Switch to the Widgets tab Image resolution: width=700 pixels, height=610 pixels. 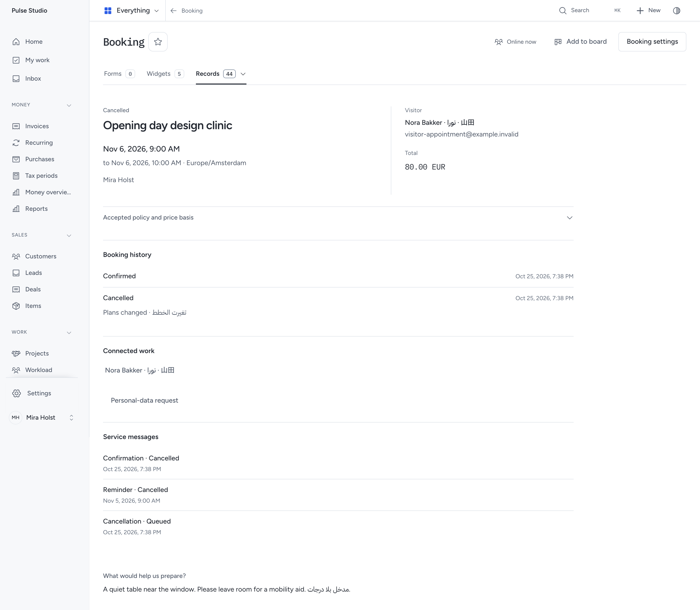(165, 74)
